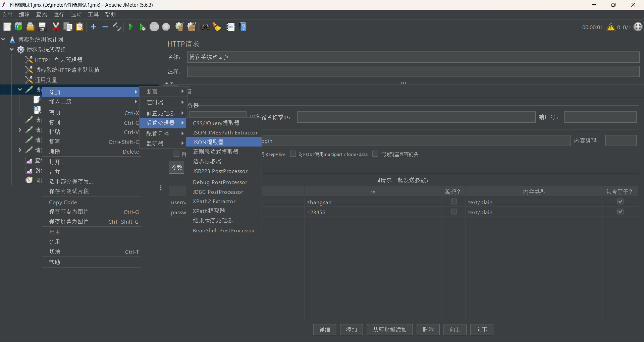Toggle the checkbox above the 参数 tab

click(x=176, y=154)
